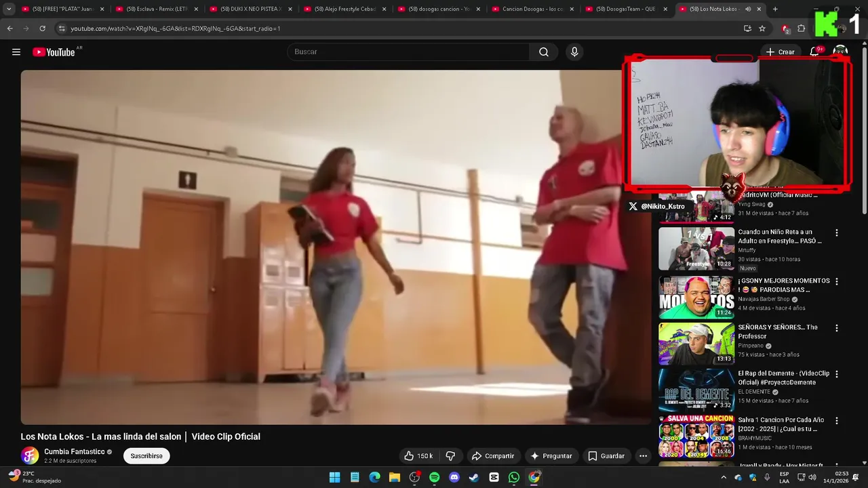Close the Los Nota Lokos browser tab
The image size is (868, 488).
(x=759, y=9)
